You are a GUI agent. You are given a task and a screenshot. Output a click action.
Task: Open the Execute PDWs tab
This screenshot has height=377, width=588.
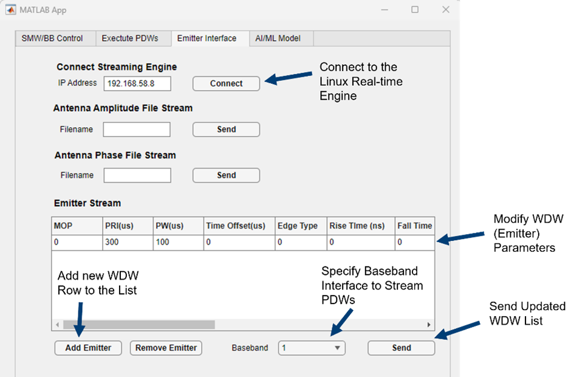tap(129, 38)
